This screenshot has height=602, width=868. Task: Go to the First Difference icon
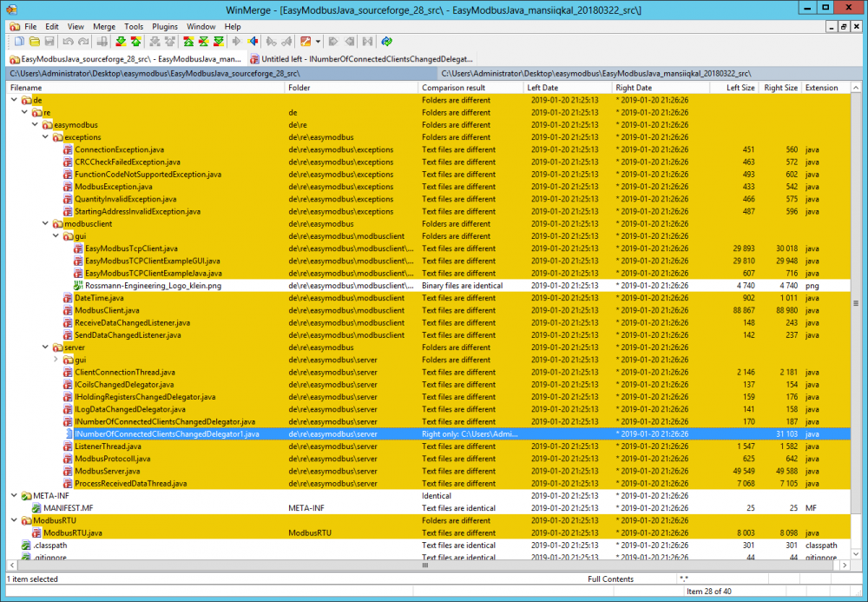point(190,41)
